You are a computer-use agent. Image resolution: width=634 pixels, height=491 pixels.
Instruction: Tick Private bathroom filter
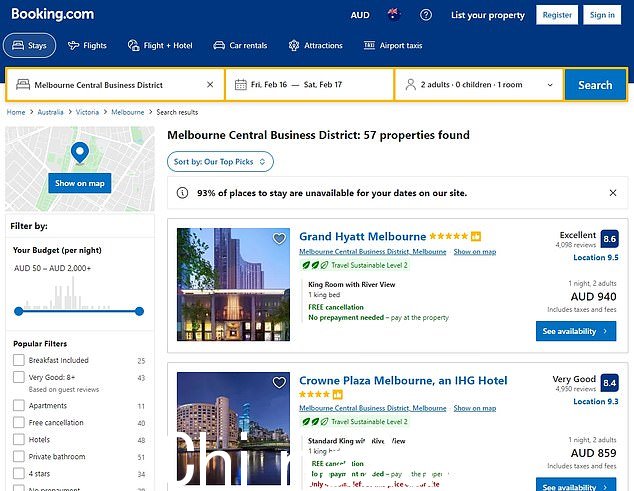coord(19,456)
